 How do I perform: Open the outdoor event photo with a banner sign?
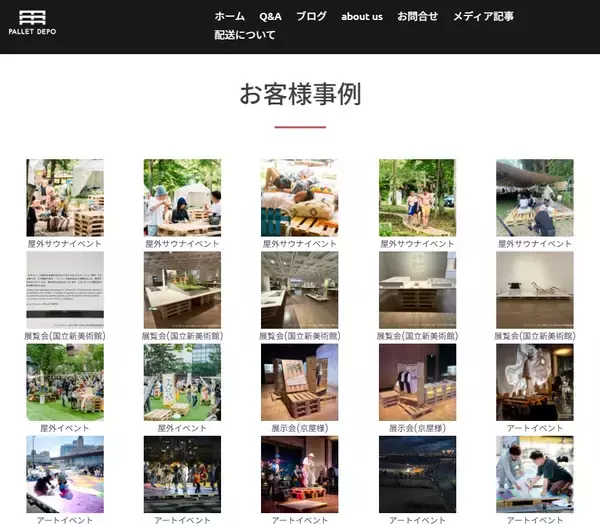(x=182, y=382)
